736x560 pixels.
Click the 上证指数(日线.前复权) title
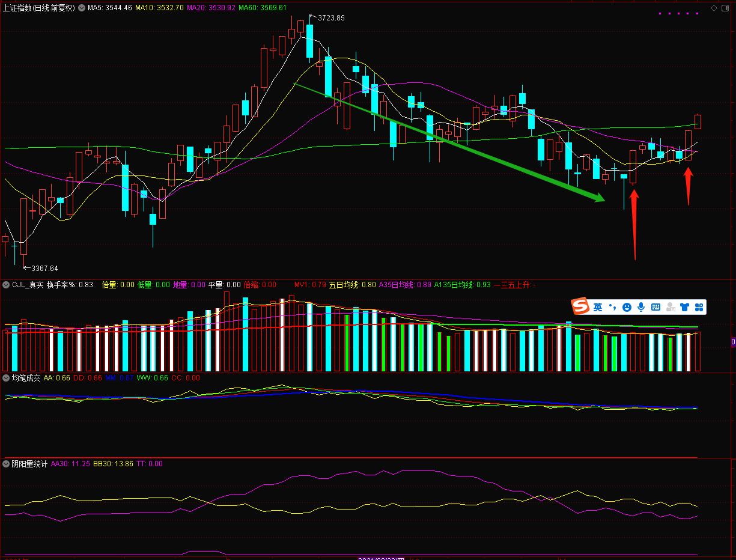tap(39, 8)
